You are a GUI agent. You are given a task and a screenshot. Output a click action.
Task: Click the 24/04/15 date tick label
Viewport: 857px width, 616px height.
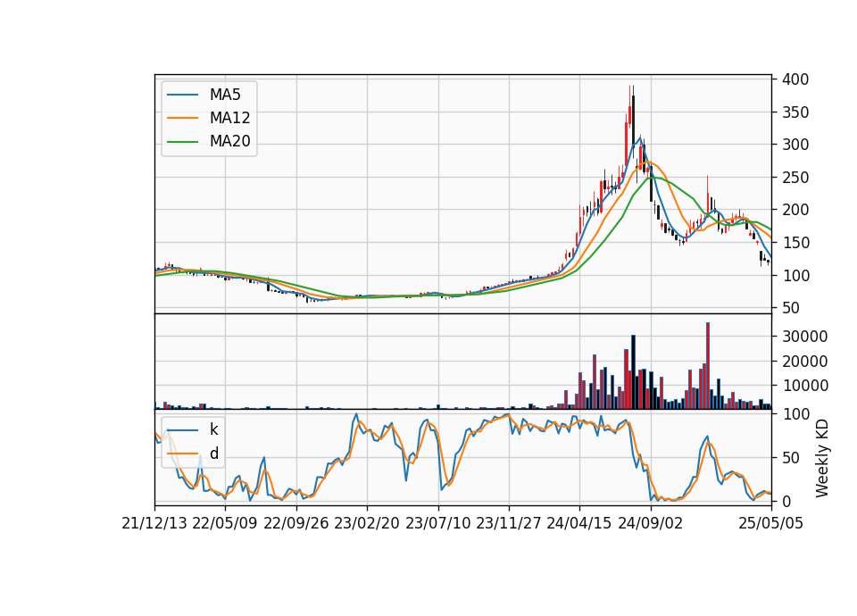(579, 523)
